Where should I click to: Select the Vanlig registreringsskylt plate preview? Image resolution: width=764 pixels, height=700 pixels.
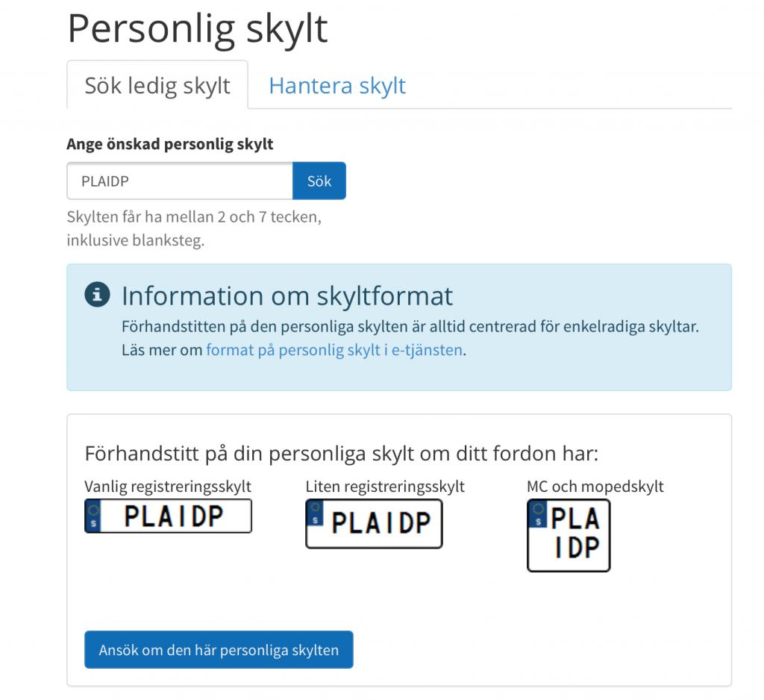[x=168, y=516]
